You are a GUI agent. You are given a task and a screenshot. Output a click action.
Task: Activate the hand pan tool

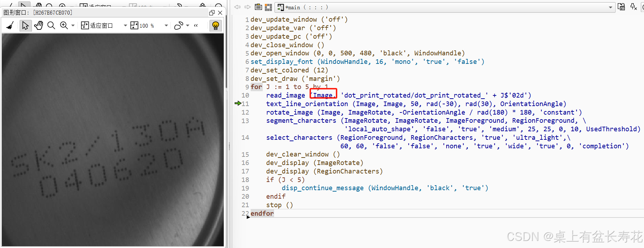pos(38,26)
